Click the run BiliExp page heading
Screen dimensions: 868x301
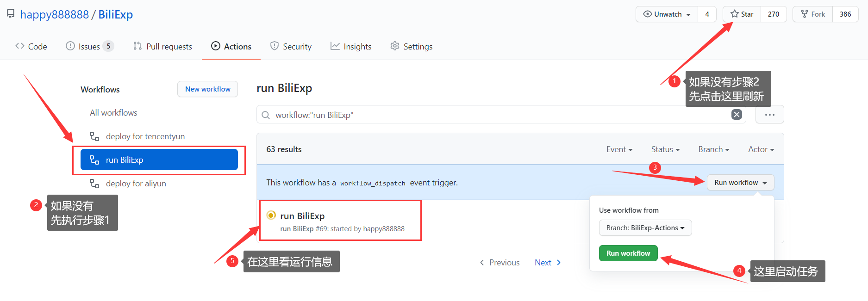coord(284,88)
